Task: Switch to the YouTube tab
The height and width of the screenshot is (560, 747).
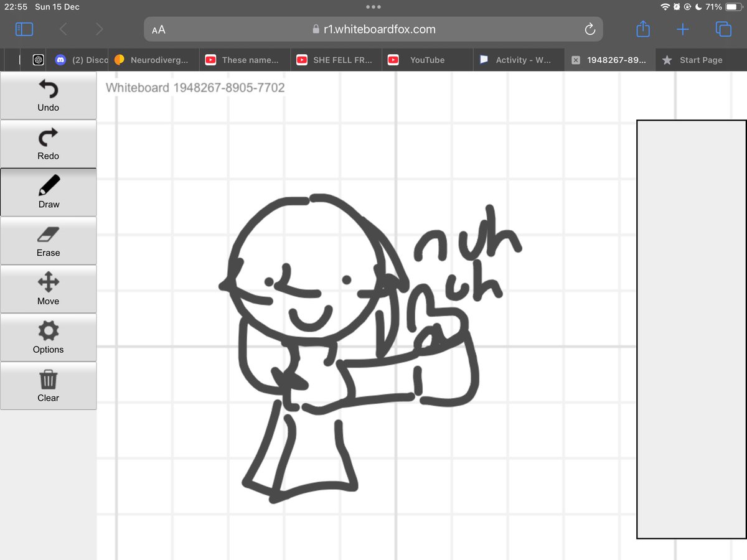Action: pyautogui.click(x=428, y=60)
